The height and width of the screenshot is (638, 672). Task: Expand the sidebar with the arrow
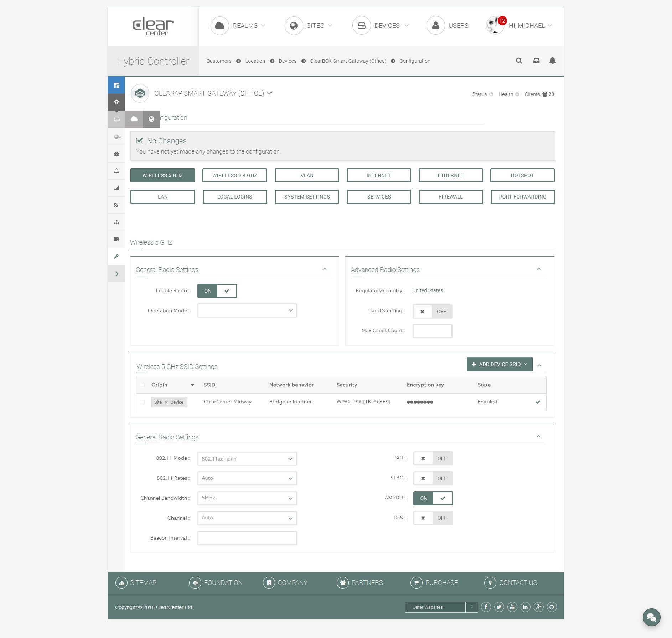(x=117, y=274)
